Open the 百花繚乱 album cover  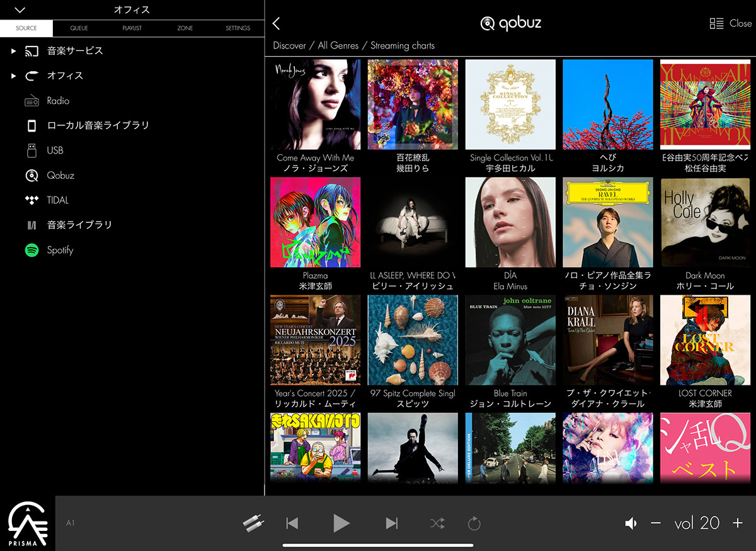pos(413,105)
